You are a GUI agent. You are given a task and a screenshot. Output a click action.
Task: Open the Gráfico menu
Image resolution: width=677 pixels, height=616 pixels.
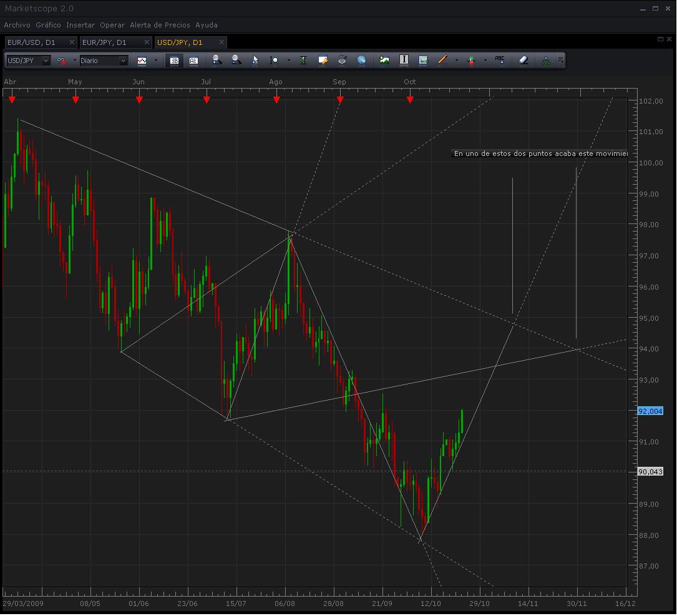click(x=49, y=25)
